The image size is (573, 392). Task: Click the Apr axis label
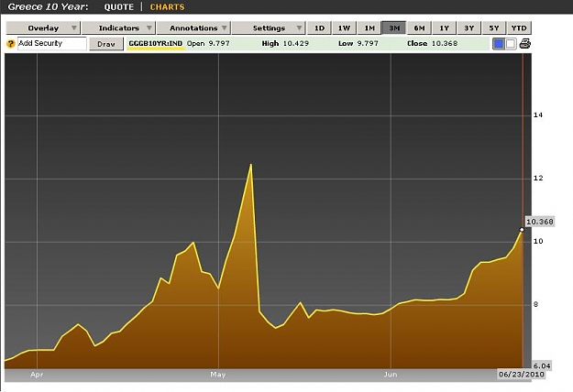tap(37, 375)
